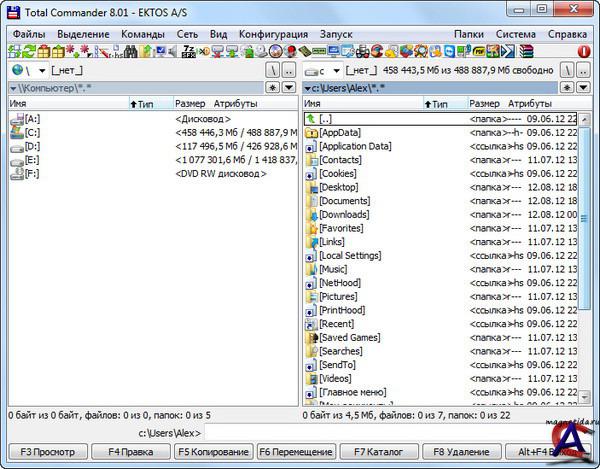Viewport: 600px width, 469px height.
Task: Click the speaker volume icon in toolbar
Action: tap(172, 50)
